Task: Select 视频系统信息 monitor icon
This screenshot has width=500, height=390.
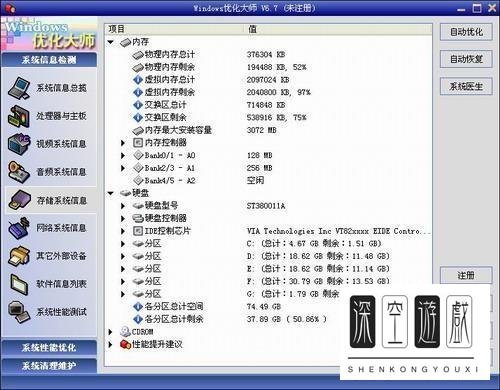Action: pos(19,144)
